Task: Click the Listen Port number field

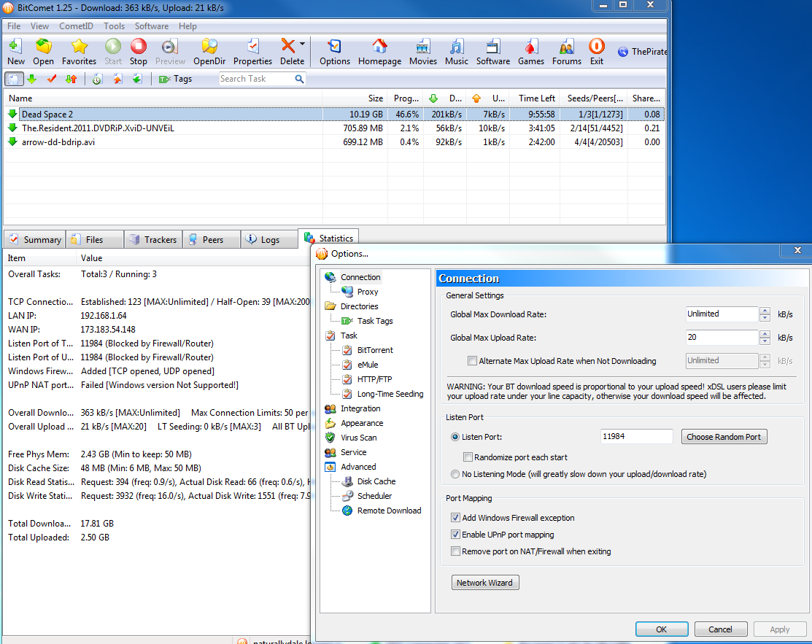Action: tap(636, 436)
